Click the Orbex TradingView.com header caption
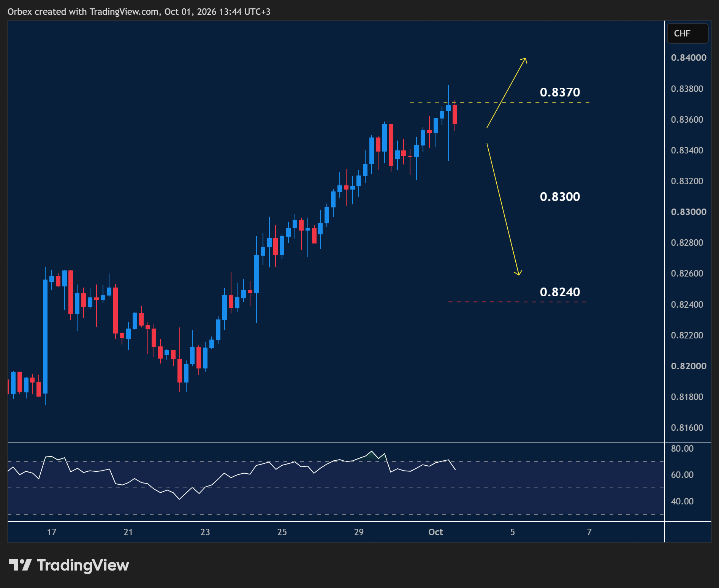Viewport: 719px width, 588px height. tap(139, 12)
